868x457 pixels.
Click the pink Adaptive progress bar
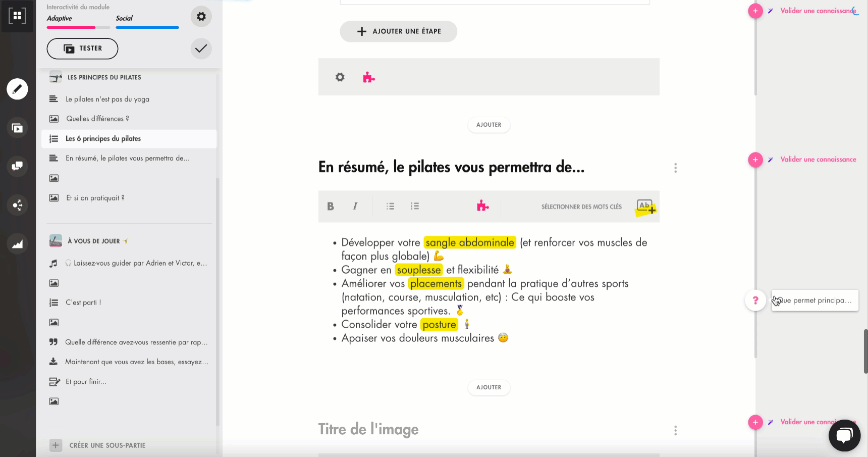(x=71, y=27)
